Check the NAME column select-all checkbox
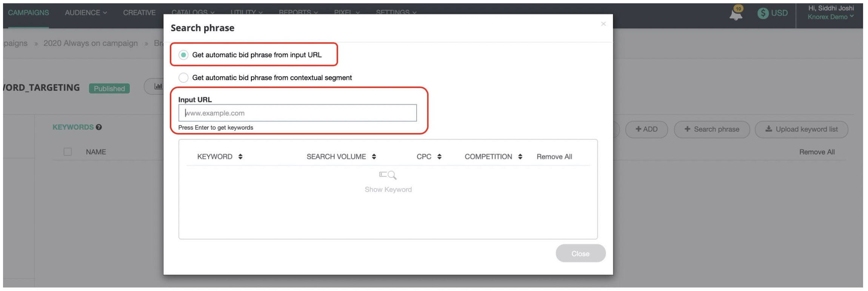868x291 pixels. [68, 152]
